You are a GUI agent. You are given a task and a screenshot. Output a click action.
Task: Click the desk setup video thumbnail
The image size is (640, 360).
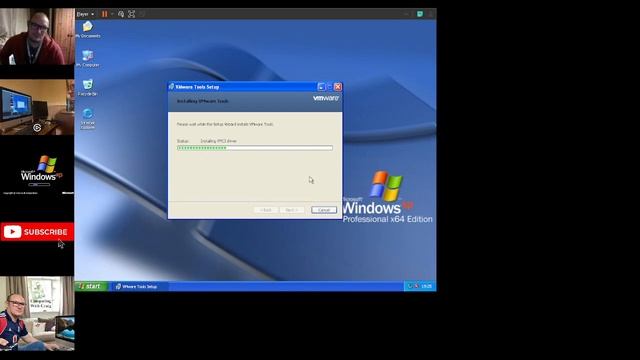click(37, 107)
